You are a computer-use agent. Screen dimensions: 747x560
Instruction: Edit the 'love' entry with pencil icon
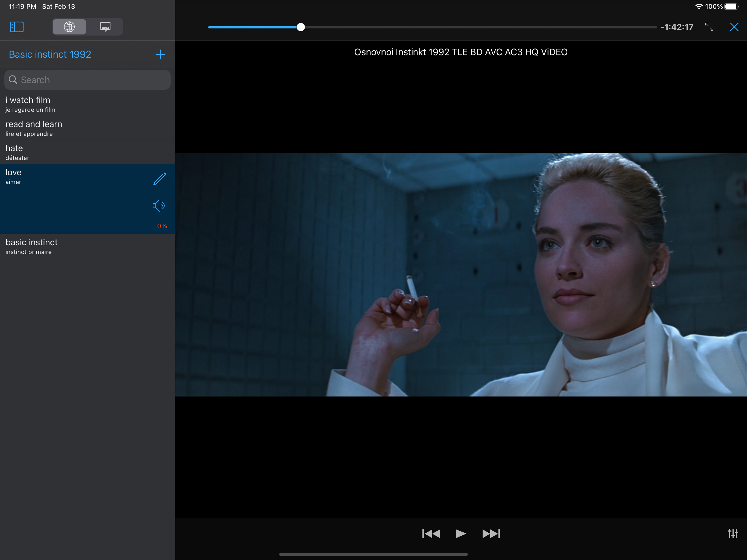(159, 179)
